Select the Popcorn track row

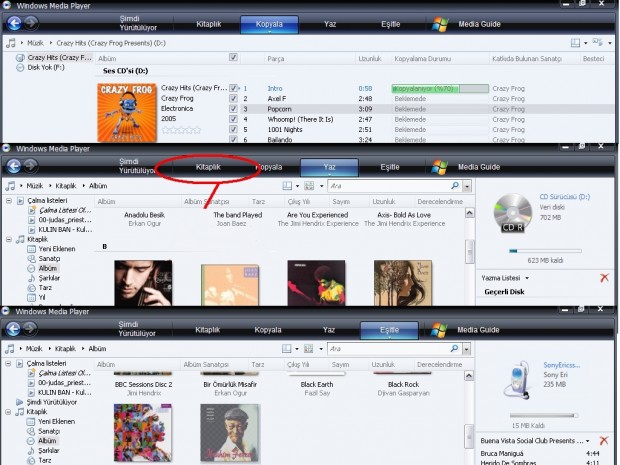pyautogui.click(x=427, y=109)
